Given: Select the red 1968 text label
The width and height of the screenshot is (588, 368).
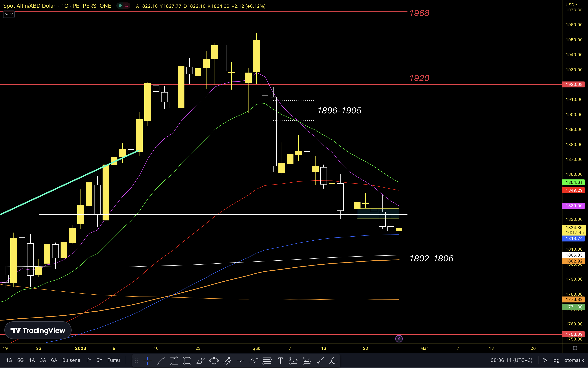Looking at the screenshot, I should pyautogui.click(x=419, y=13).
